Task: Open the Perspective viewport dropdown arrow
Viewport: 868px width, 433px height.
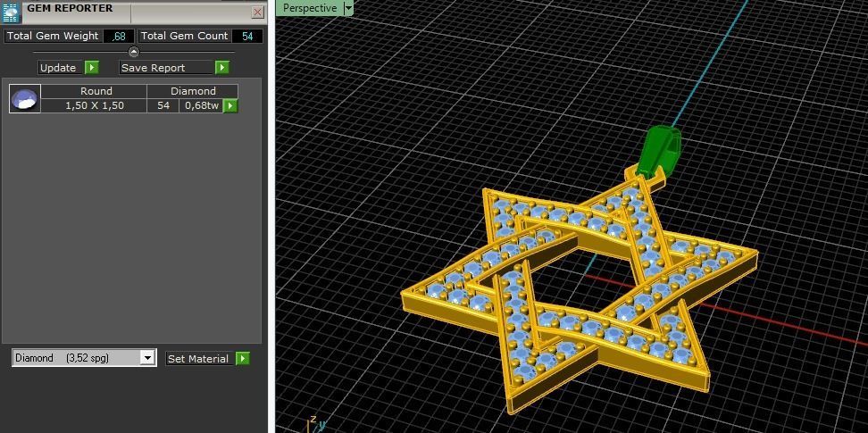Action: point(347,8)
